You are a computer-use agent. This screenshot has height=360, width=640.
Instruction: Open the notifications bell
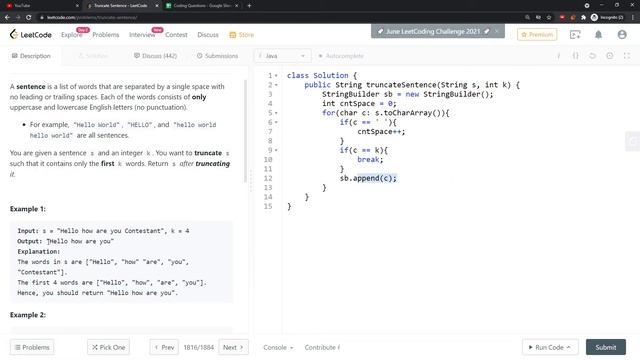coord(598,35)
